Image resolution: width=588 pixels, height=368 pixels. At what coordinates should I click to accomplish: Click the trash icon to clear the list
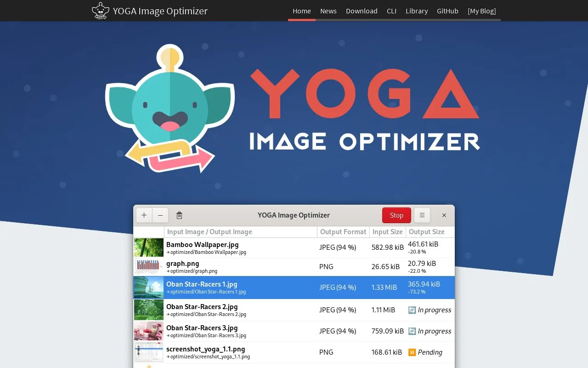180,215
